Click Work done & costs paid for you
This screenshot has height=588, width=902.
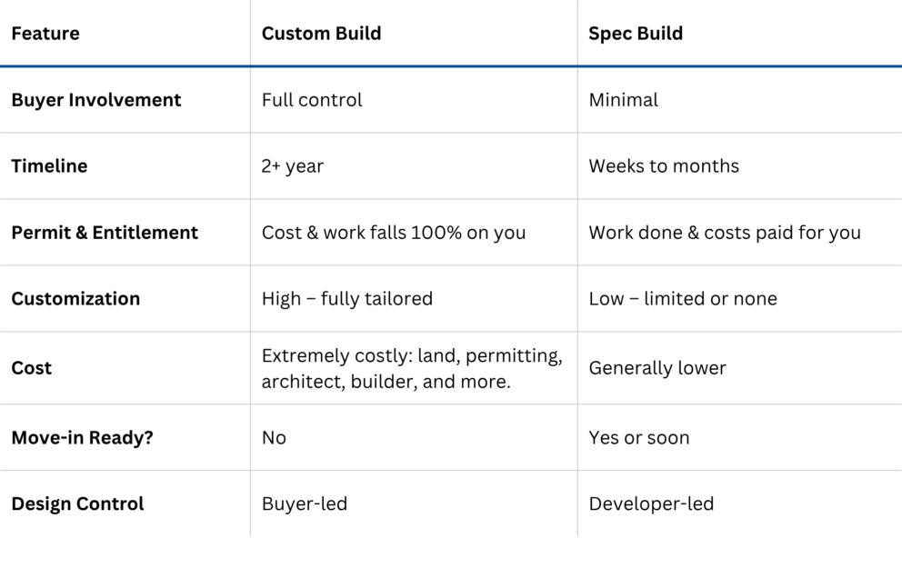tap(725, 233)
